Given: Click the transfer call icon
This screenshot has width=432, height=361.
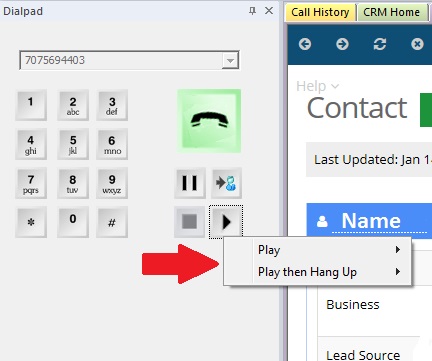Looking at the screenshot, I should click(x=226, y=183).
